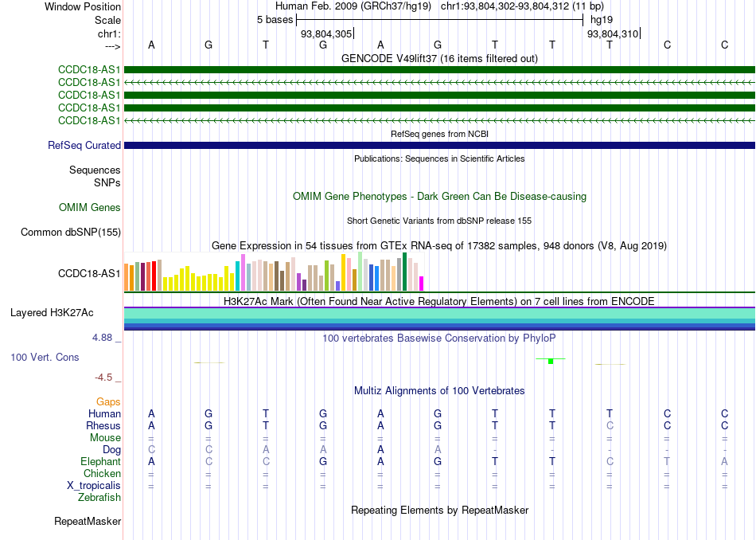Select the Rhesus species row label
Viewport: 756px width, 540px height.
coord(103,425)
